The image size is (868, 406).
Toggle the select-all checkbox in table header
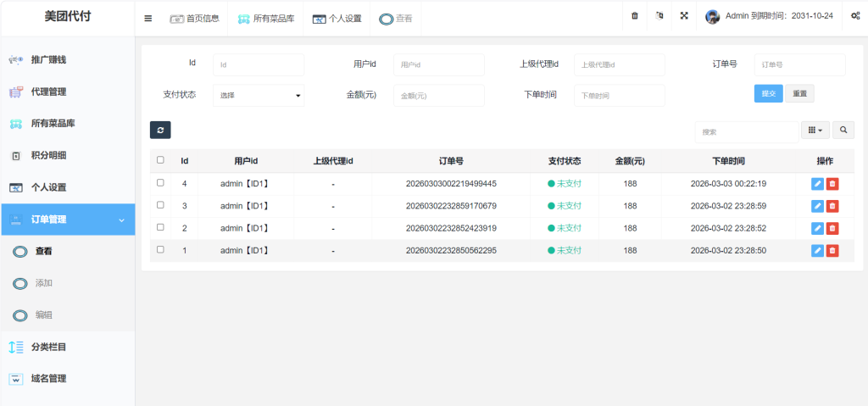[x=161, y=160]
